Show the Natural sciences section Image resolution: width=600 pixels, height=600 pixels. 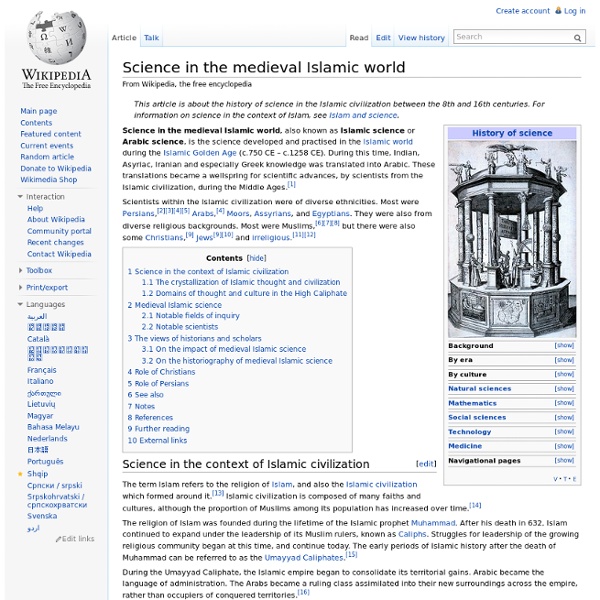click(x=564, y=389)
